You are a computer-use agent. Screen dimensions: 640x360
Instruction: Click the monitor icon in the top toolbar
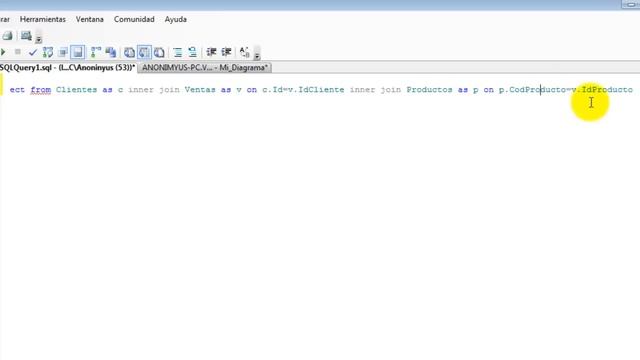(x=26, y=36)
